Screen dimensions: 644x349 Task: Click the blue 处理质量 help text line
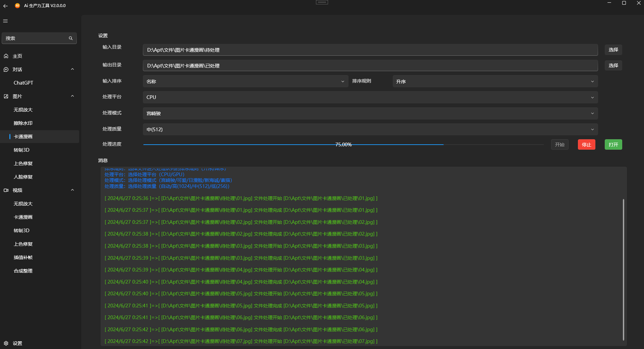coord(167,186)
